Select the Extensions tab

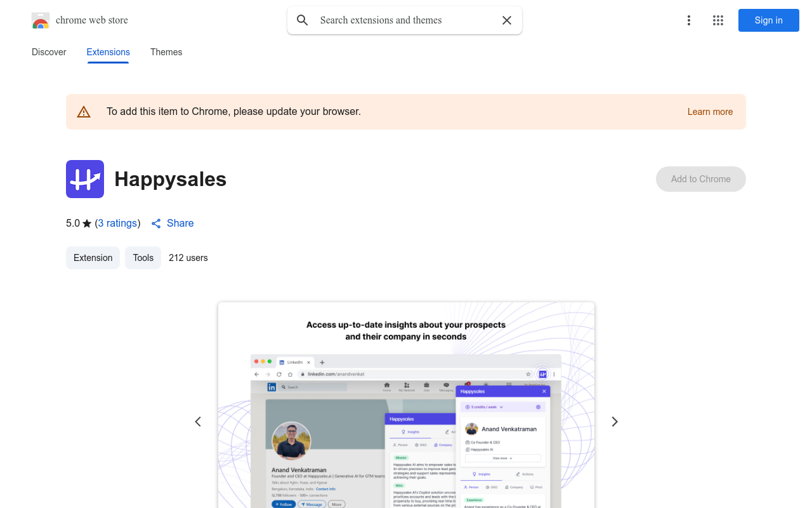[x=108, y=52]
